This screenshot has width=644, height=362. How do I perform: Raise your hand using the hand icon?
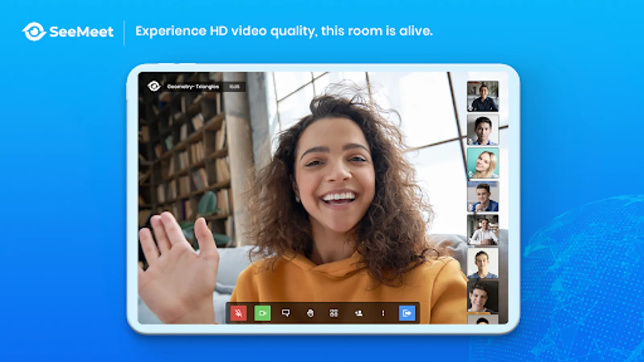310,313
